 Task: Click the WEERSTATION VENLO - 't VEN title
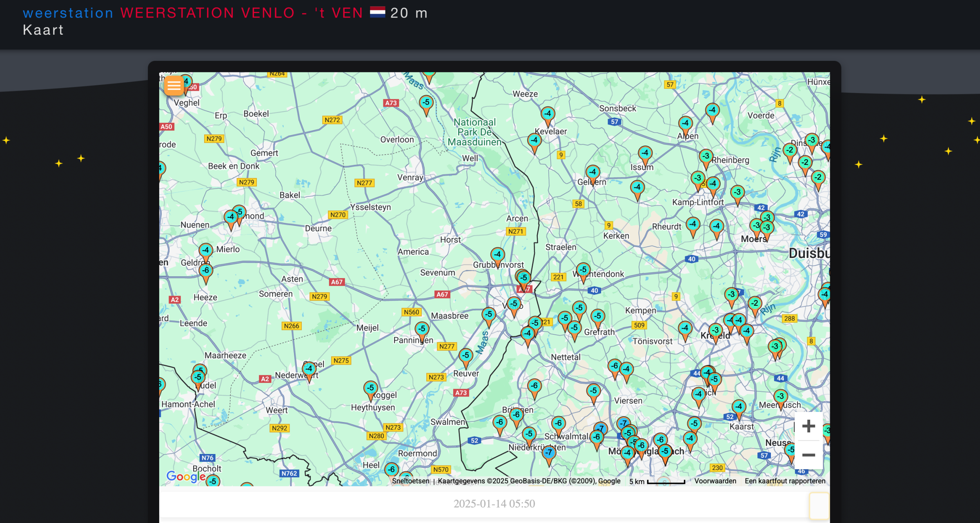(241, 13)
